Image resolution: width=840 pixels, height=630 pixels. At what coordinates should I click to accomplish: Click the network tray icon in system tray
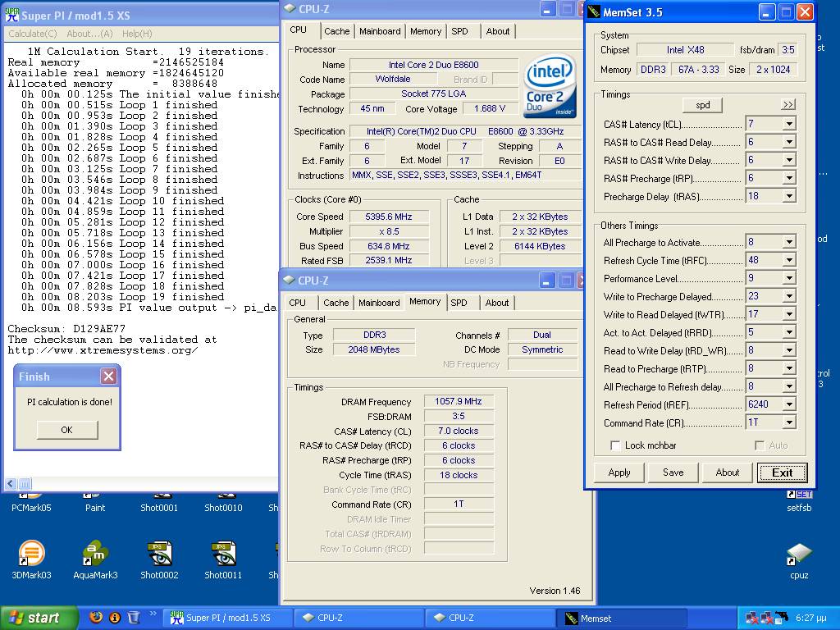(x=753, y=618)
